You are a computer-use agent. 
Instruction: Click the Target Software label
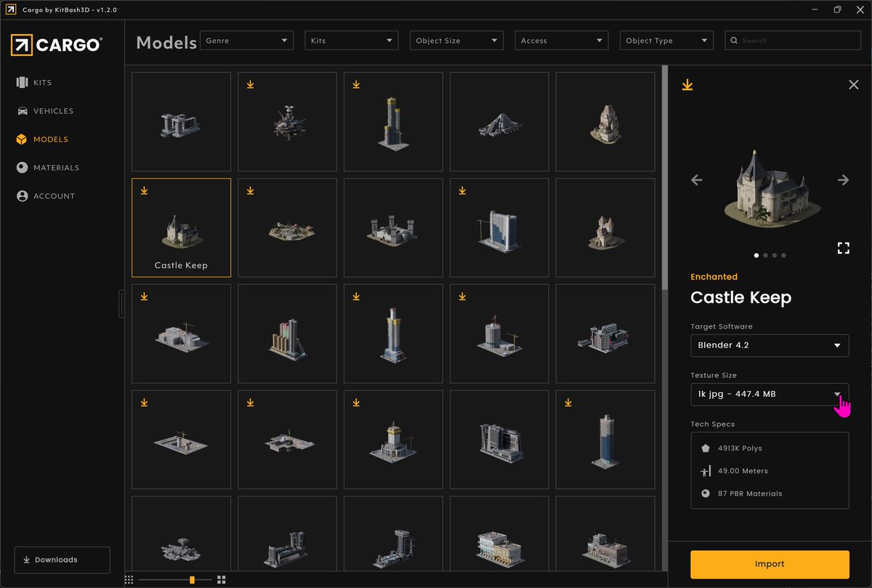[x=722, y=327]
